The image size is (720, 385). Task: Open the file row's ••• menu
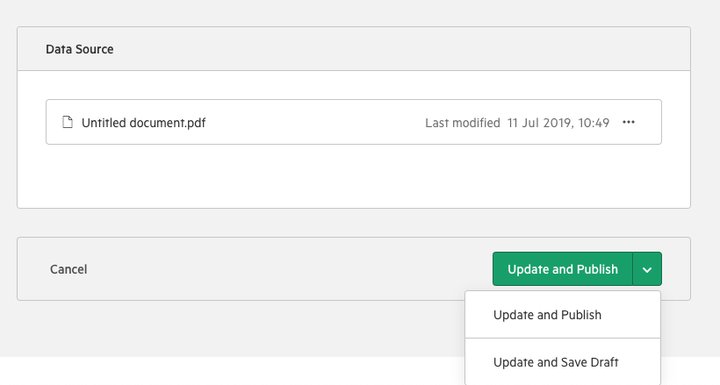pos(629,122)
